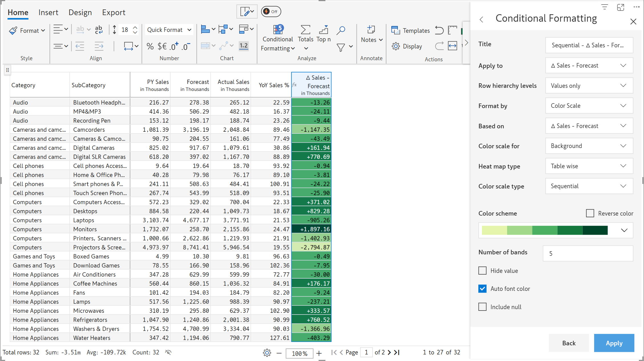This screenshot has width=644, height=361.
Task: Go to next page arrow
Action: (389, 352)
